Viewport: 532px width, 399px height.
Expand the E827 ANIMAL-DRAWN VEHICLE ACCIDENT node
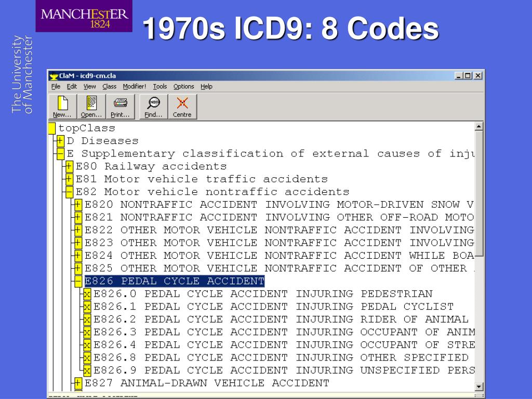pyautogui.click(x=78, y=383)
